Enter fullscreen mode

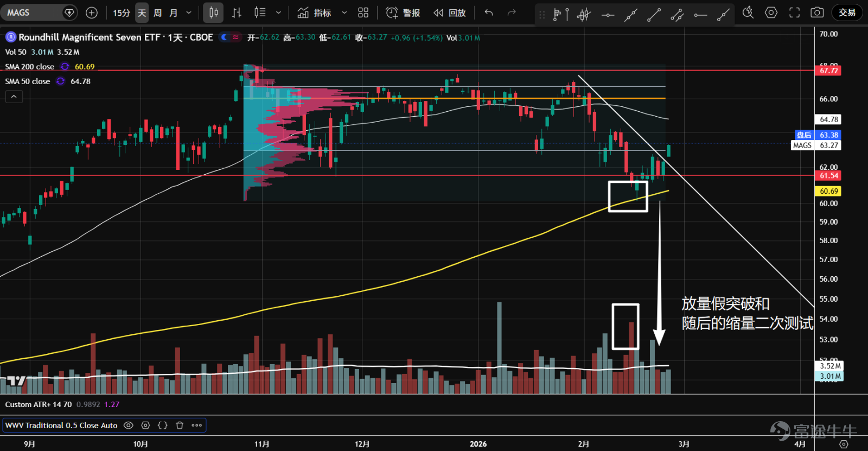(x=794, y=12)
